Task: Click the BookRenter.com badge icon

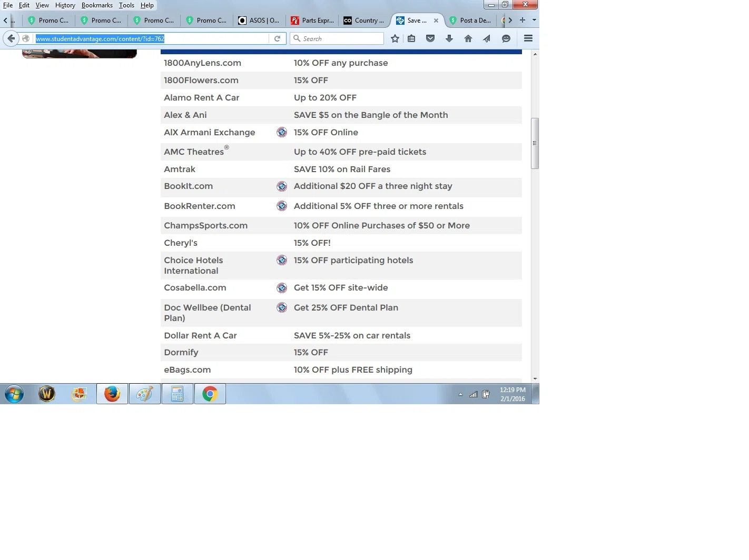Action: [282, 206]
